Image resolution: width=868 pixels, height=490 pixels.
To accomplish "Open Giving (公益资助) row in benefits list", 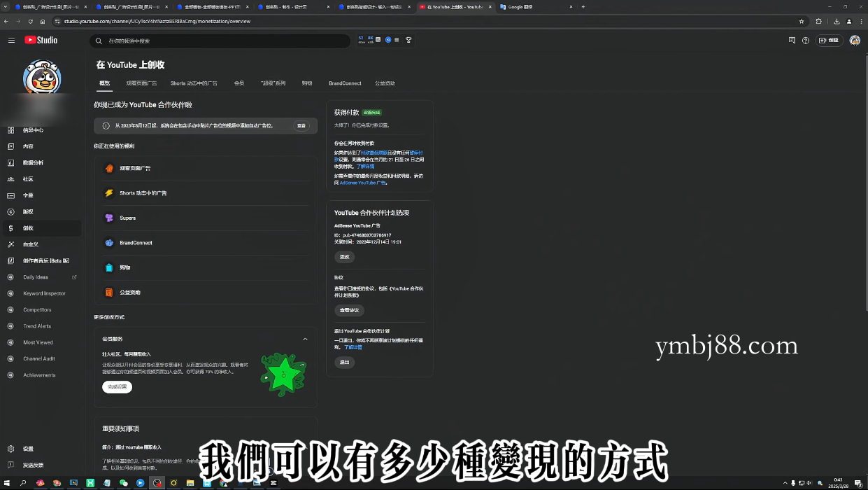I will pyautogui.click(x=206, y=293).
